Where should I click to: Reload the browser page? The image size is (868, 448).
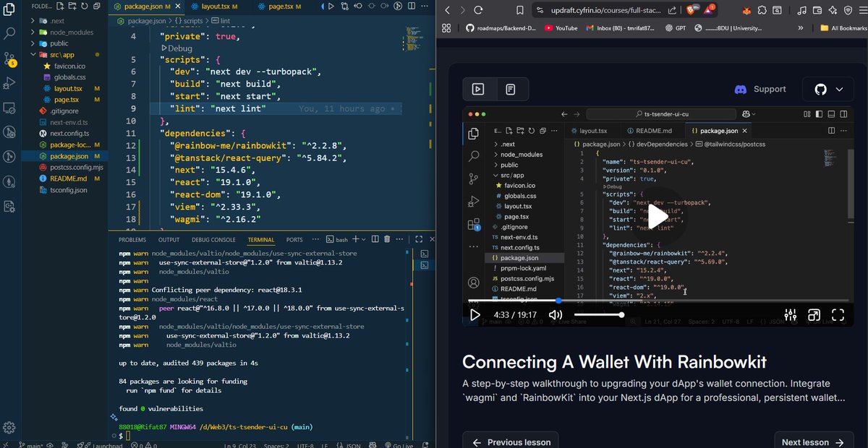click(x=478, y=10)
